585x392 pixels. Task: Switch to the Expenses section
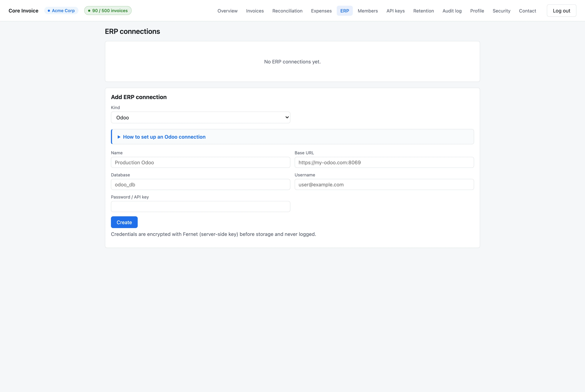pyautogui.click(x=321, y=11)
